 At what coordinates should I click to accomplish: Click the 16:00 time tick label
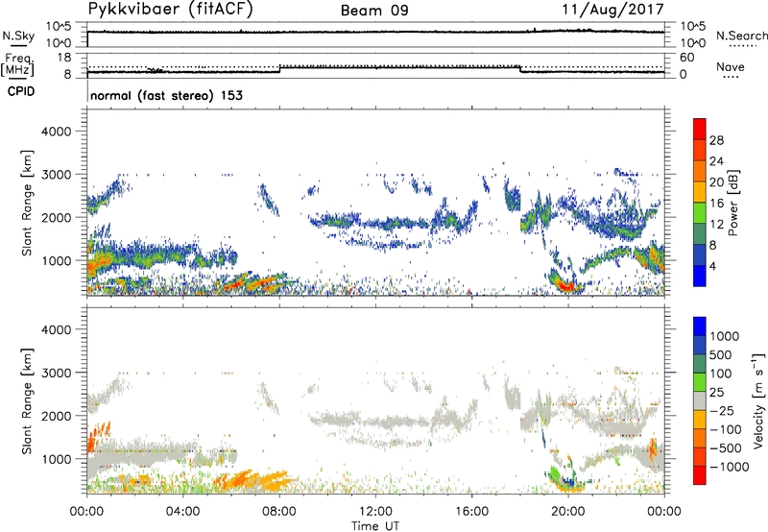(471, 512)
